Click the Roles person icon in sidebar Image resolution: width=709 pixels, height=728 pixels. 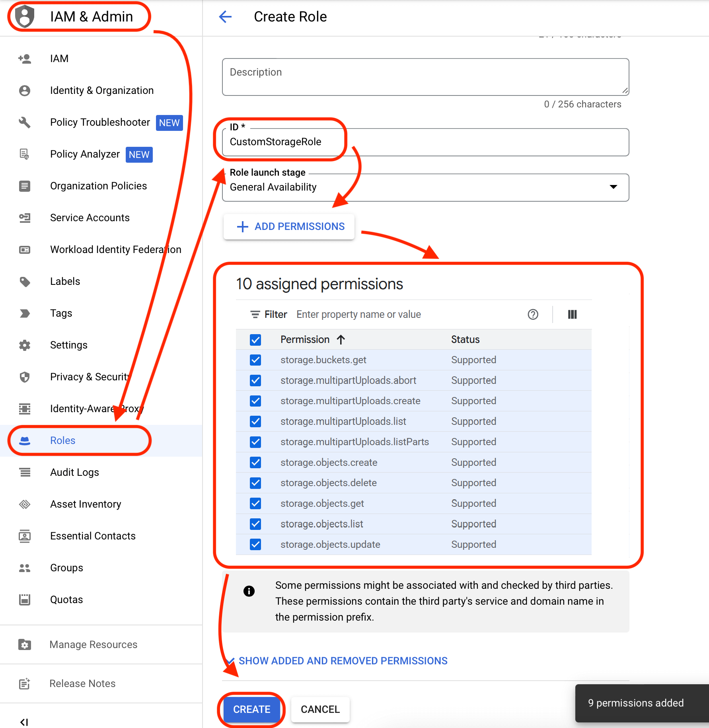25,440
